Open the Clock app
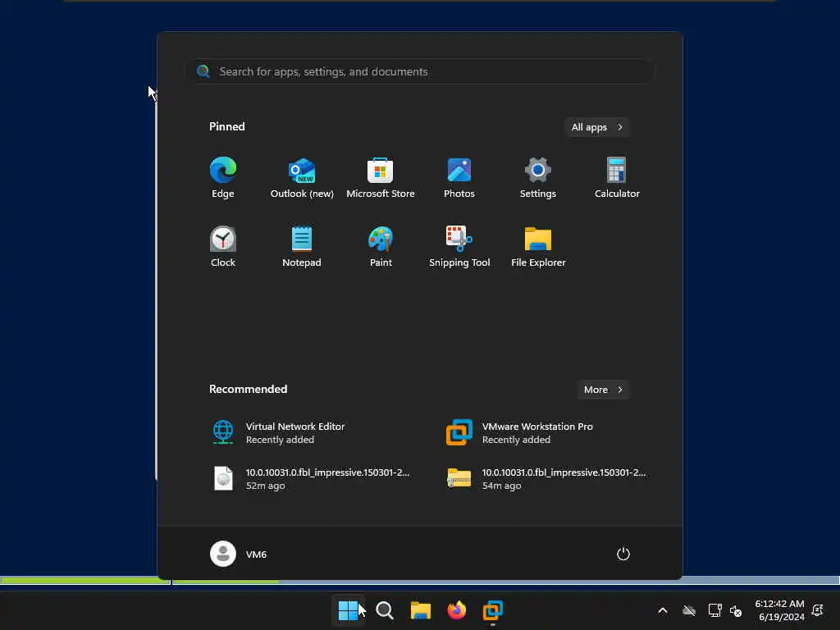This screenshot has height=630, width=840. tap(223, 246)
